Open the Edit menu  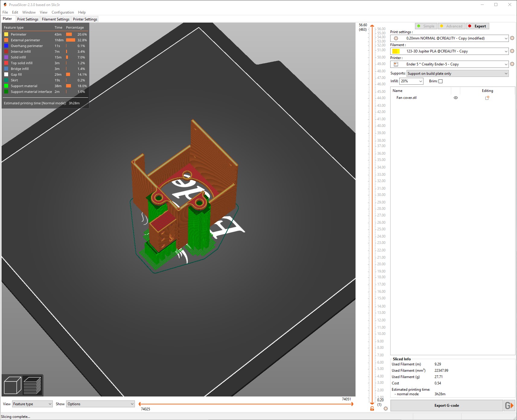(x=15, y=12)
